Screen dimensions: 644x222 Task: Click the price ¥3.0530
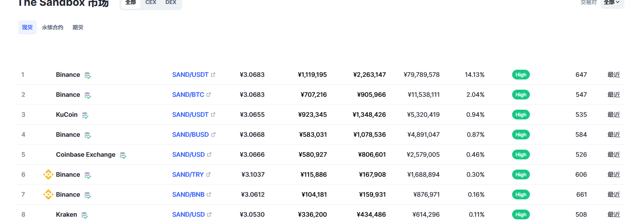tap(252, 214)
